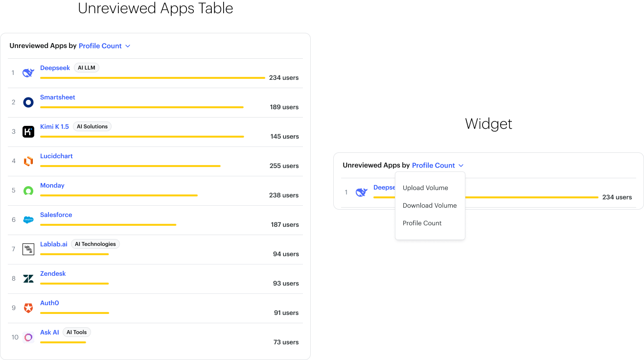Click the Auth0 shield icon
The image size is (644, 360).
coord(28,308)
